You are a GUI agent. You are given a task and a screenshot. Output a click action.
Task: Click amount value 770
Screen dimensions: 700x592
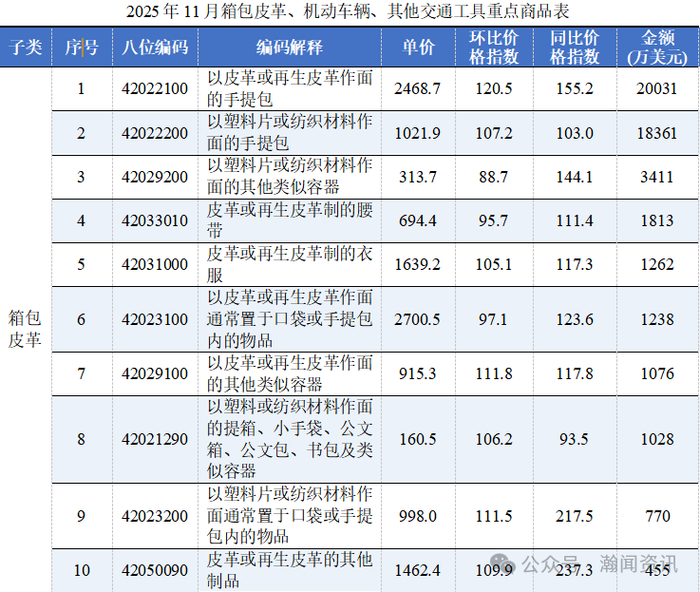[657, 516]
